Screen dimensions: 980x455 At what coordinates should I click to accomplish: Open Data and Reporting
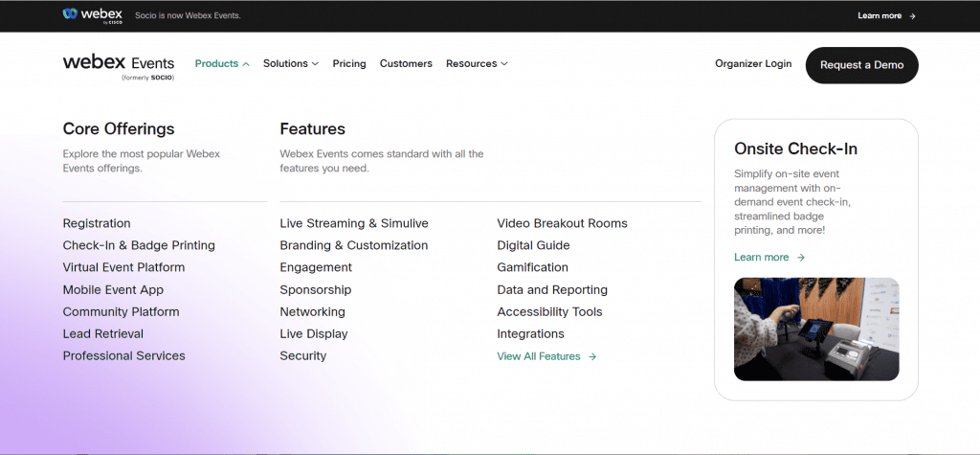tap(552, 290)
